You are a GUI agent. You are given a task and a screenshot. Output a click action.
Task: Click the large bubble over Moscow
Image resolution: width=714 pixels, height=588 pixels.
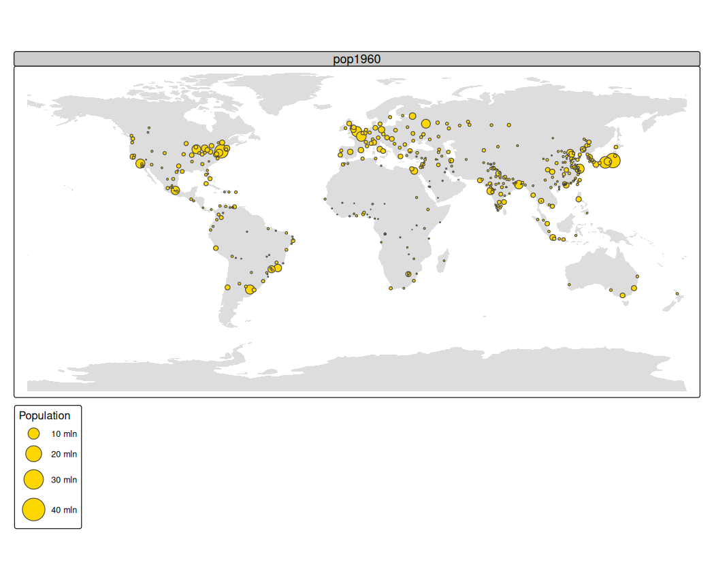tap(426, 124)
